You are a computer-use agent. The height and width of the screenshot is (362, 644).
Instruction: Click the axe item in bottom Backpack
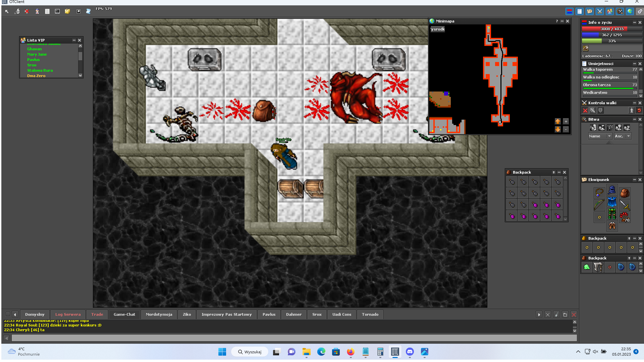coord(598,267)
